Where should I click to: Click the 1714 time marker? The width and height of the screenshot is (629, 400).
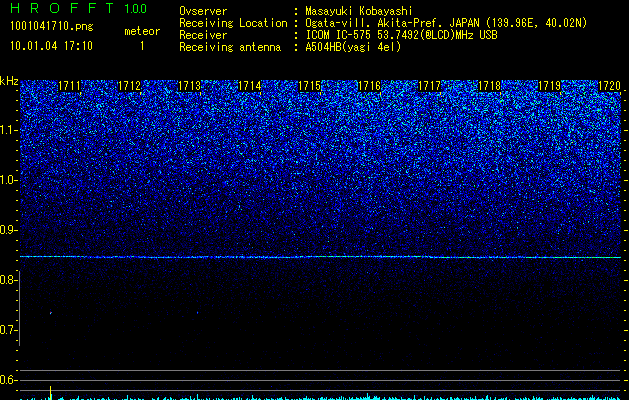(x=250, y=86)
